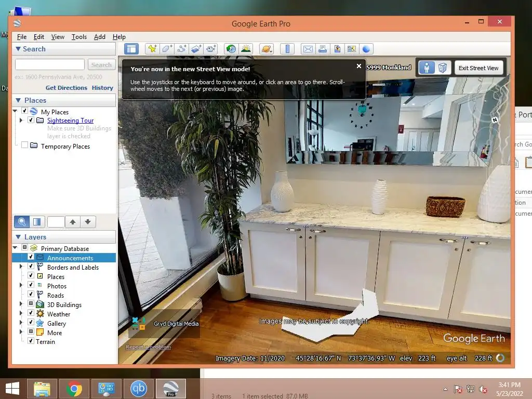Image resolution: width=532 pixels, height=399 pixels.
Task: Check the Temporary Places checkbox
Action: pos(24,145)
